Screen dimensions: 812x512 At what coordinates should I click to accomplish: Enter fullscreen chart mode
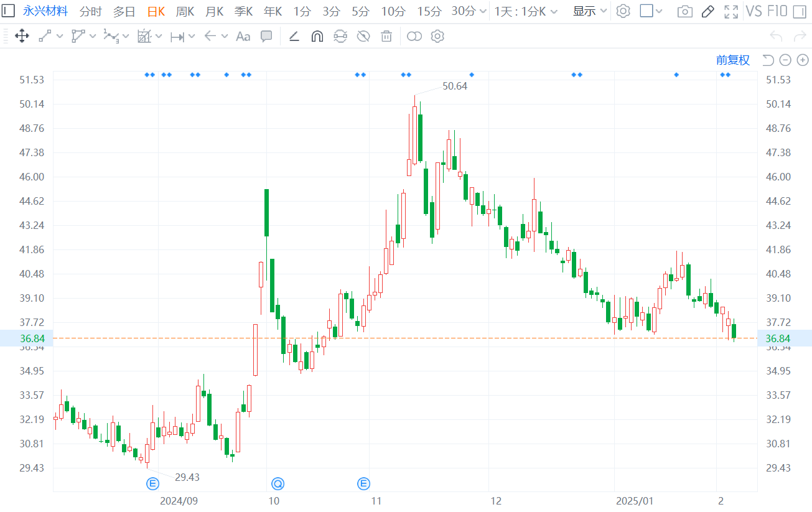tap(732, 11)
